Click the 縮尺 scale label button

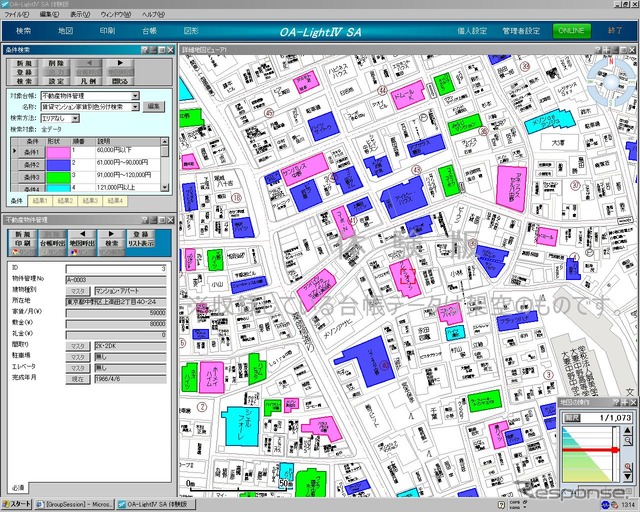[x=571, y=418]
